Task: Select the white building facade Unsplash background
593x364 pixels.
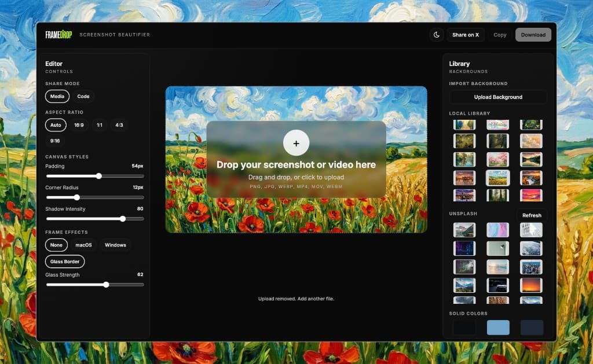Action: point(531,230)
